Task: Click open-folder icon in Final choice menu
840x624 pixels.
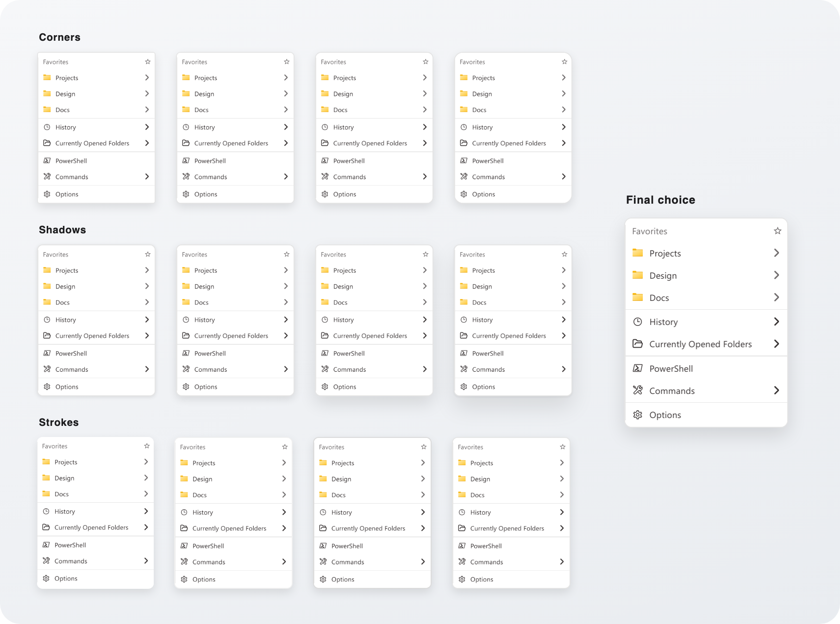Action: pyautogui.click(x=638, y=344)
